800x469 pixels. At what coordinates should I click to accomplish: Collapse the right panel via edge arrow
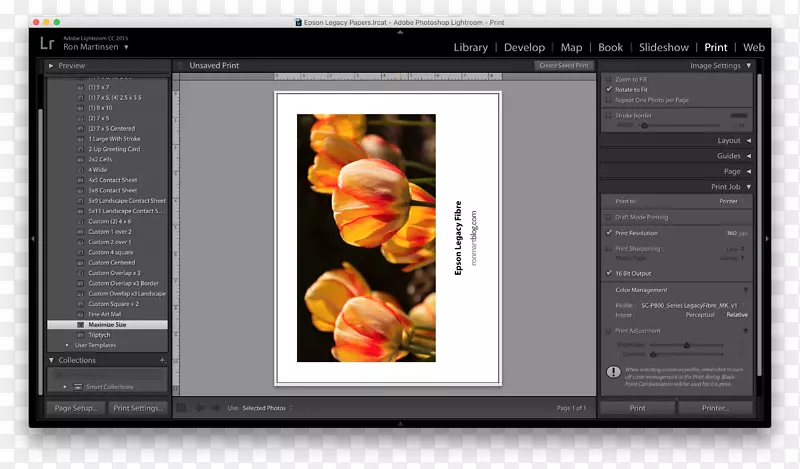tap(766, 238)
